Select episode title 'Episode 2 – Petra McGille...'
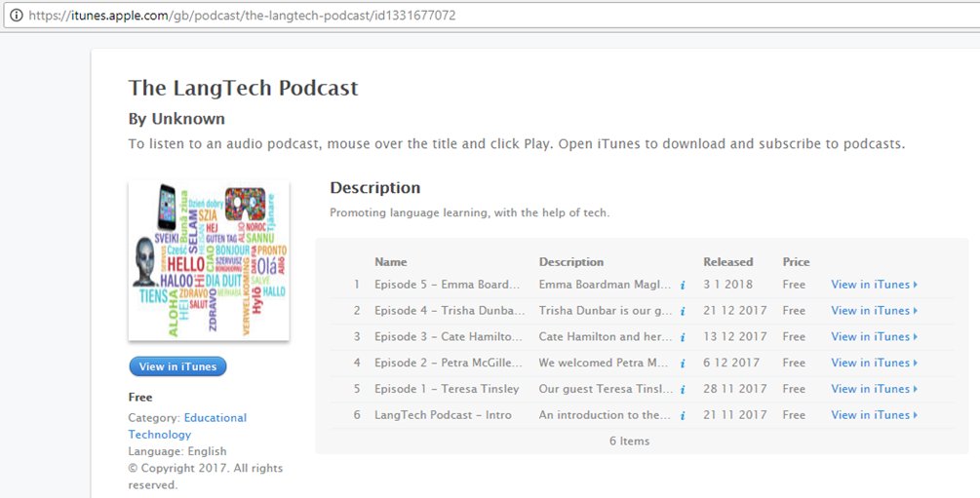The image size is (980, 498). 449,364
